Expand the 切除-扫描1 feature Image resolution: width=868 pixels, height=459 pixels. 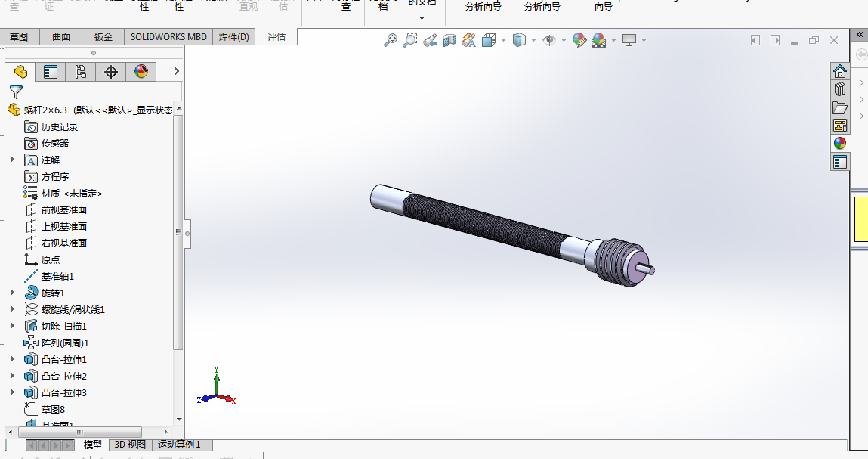(x=13, y=326)
